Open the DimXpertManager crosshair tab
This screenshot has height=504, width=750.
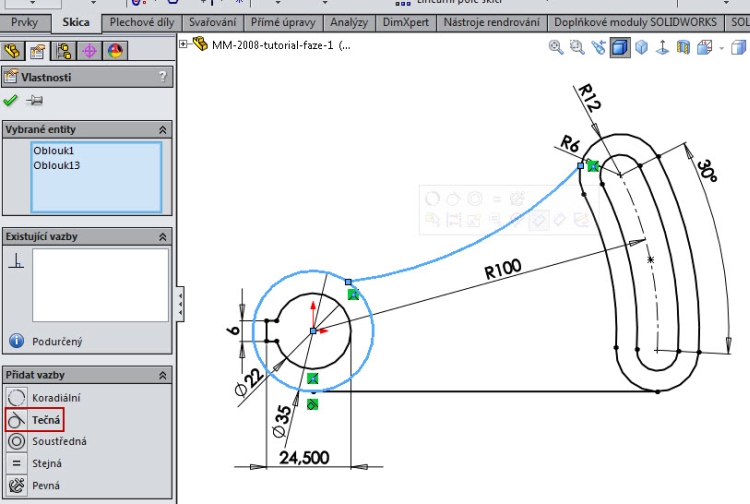pos(89,50)
